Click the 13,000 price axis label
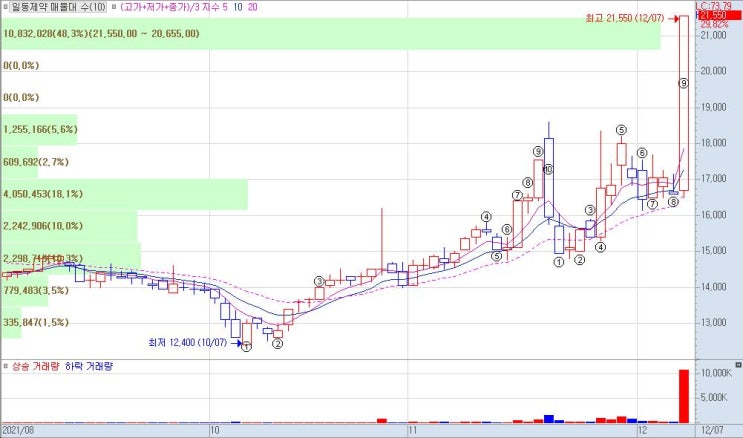 [713, 322]
